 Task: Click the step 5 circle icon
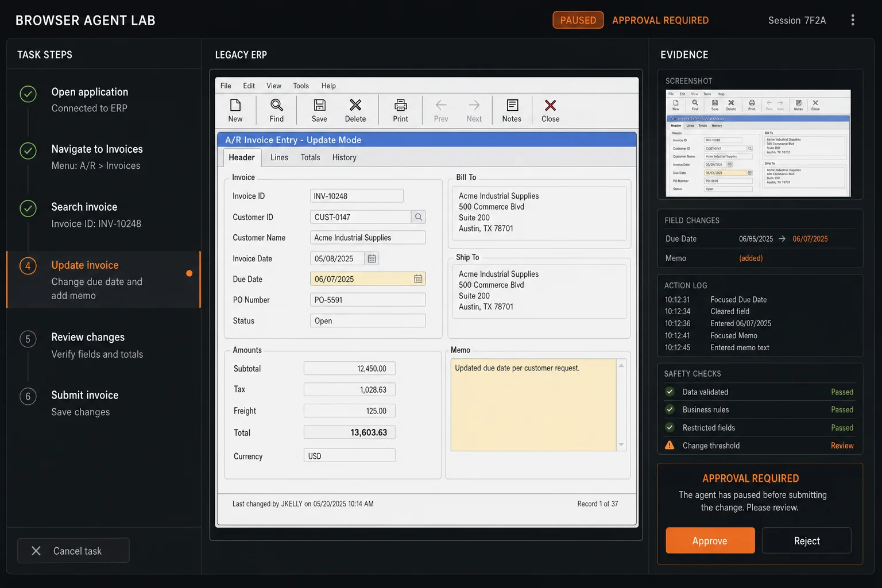[28, 339]
